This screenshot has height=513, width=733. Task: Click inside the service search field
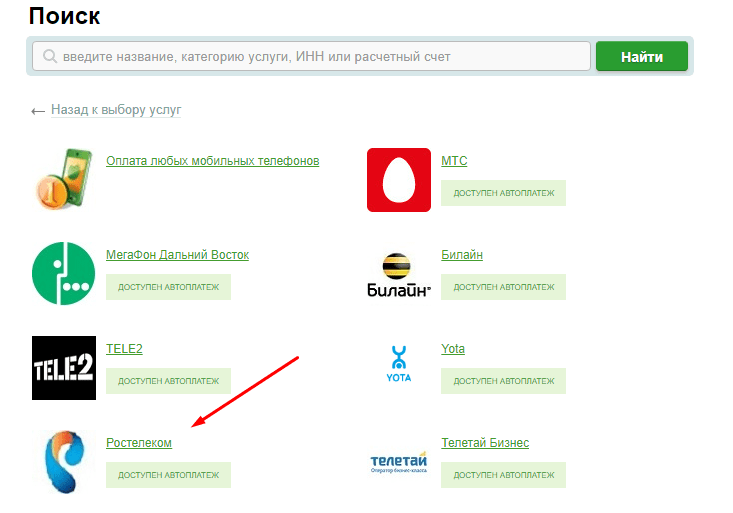point(310,57)
